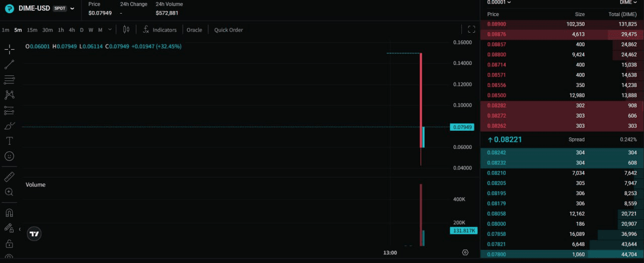Click the Volume indicator label
This screenshot has height=263, width=644.
click(36, 185)
